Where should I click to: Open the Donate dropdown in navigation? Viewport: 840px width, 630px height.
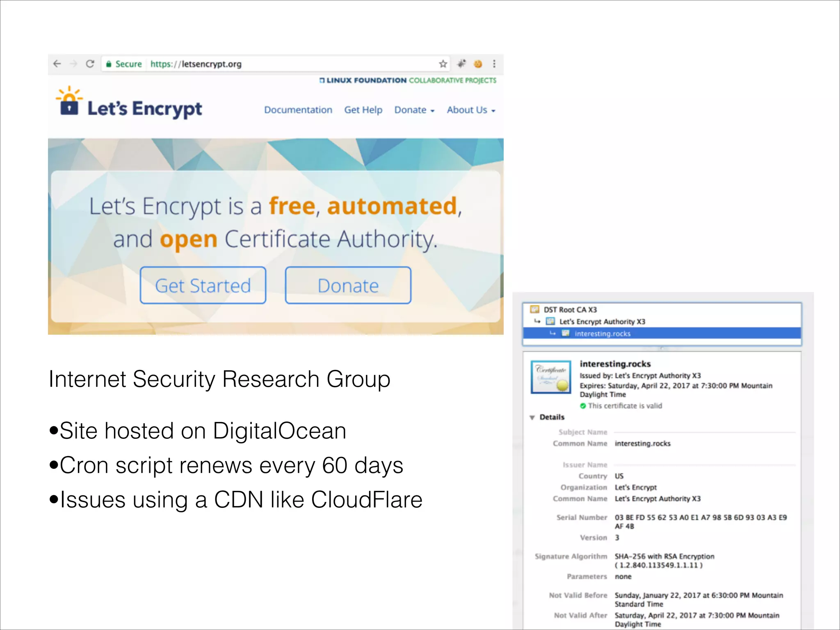coord(414,110)
